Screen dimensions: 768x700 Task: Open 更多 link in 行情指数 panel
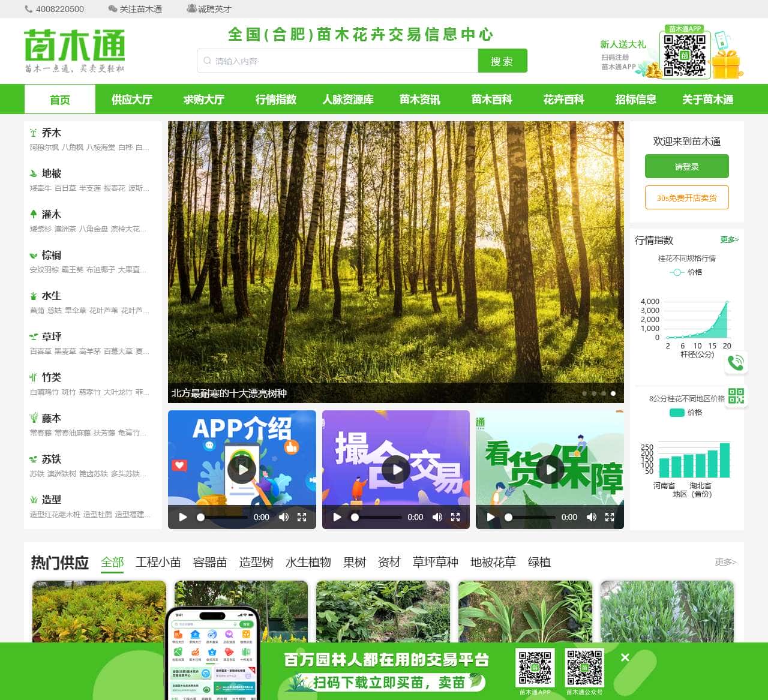click(730, 239)
